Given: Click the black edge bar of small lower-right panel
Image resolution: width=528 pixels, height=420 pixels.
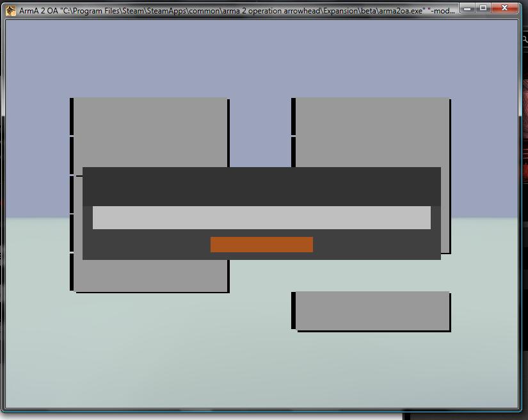Looking at the screenshot, I should click(293, 311).
